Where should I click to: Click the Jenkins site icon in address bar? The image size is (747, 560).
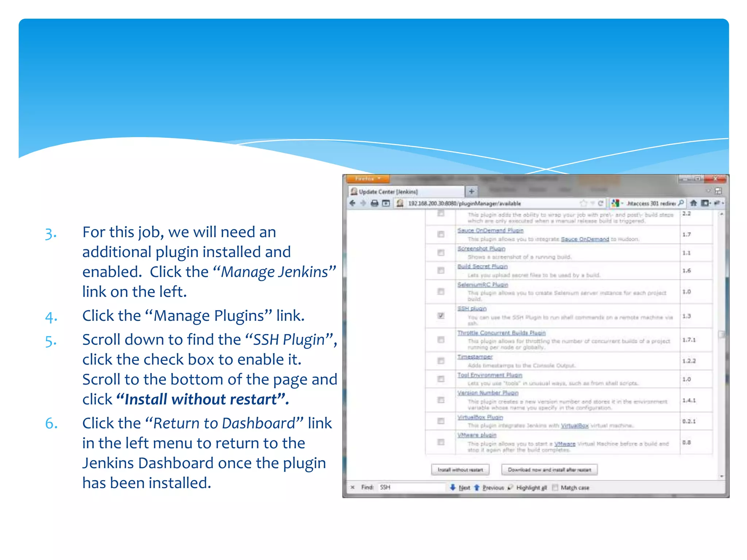tap(400, 203)
